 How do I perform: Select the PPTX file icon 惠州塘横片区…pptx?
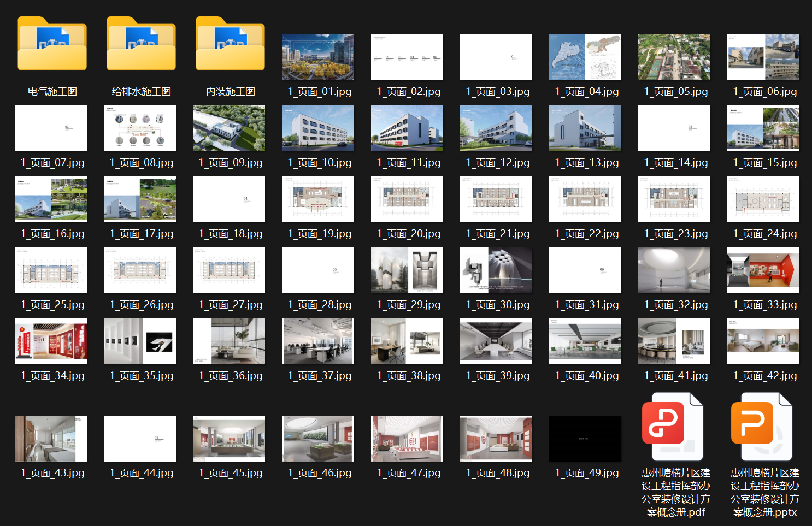762,427
